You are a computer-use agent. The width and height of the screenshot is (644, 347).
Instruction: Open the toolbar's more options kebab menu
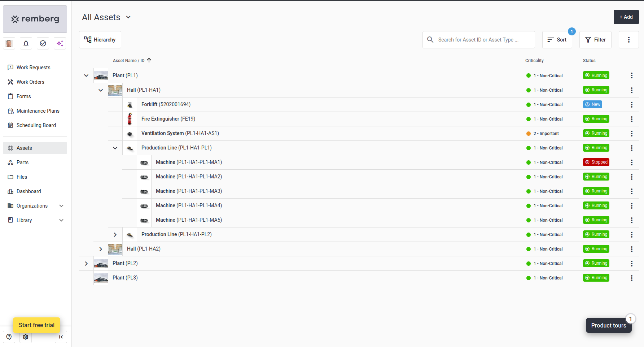pyautogui.click(x=628, y=40)
